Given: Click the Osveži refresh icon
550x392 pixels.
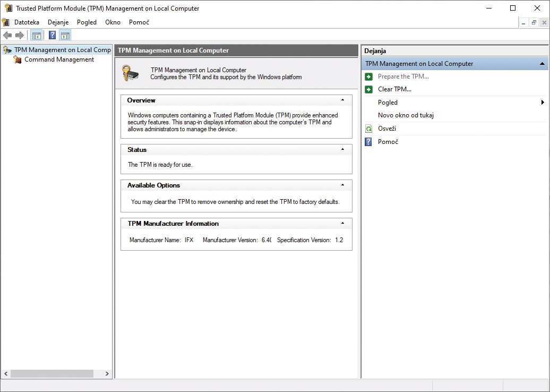Looking at the screenshot, I should (368, 129).
